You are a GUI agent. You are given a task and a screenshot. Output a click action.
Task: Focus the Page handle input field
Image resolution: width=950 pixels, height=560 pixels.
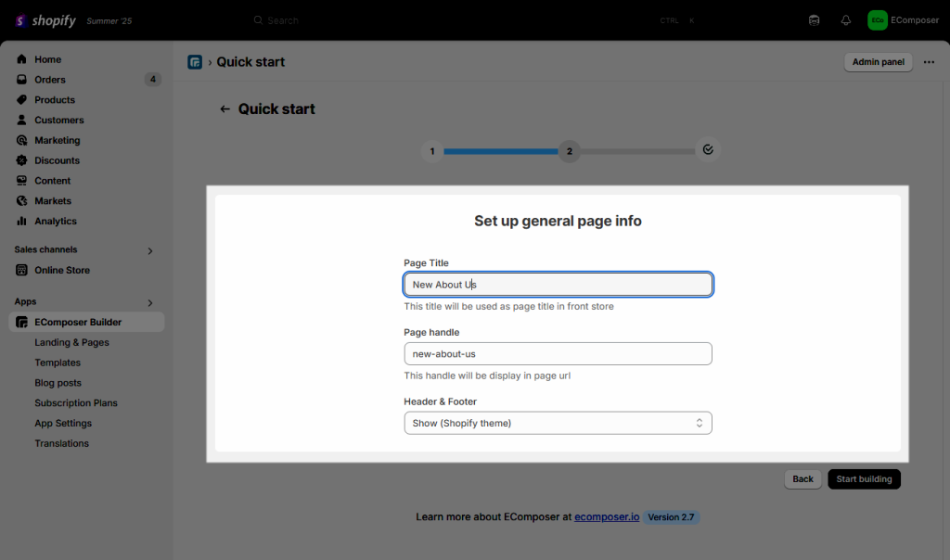coord(558,353)
